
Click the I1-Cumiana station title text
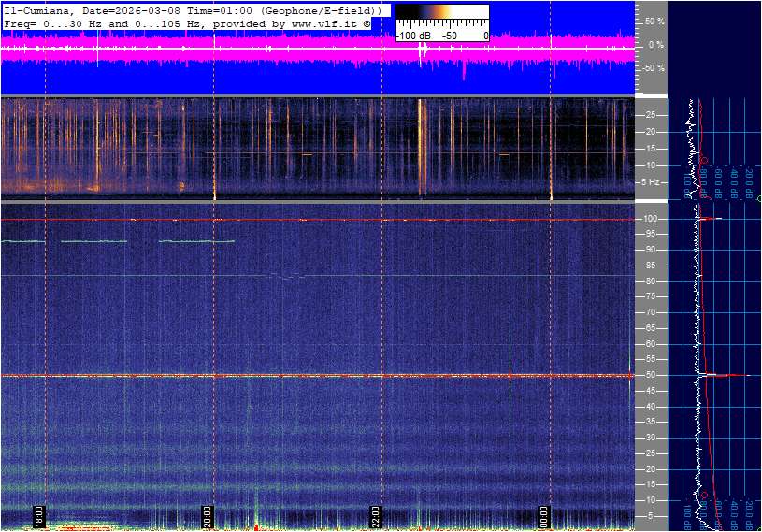click(36, 9)
